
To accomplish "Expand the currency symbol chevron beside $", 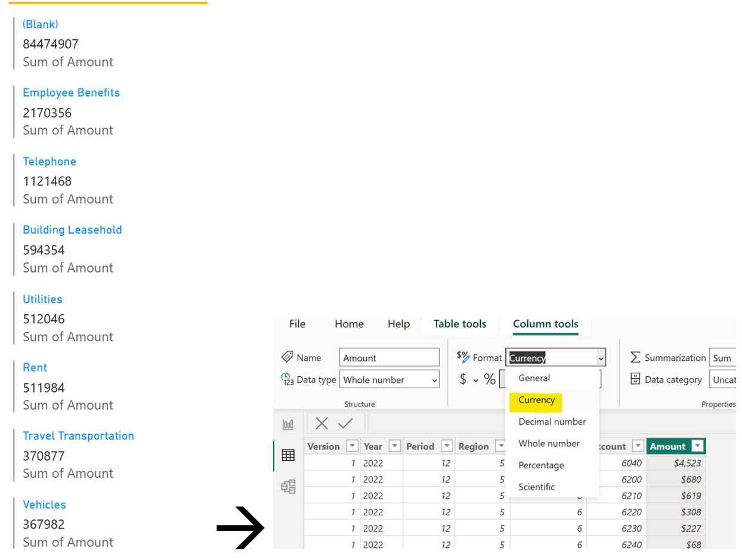I will click(x=476, y=380).
